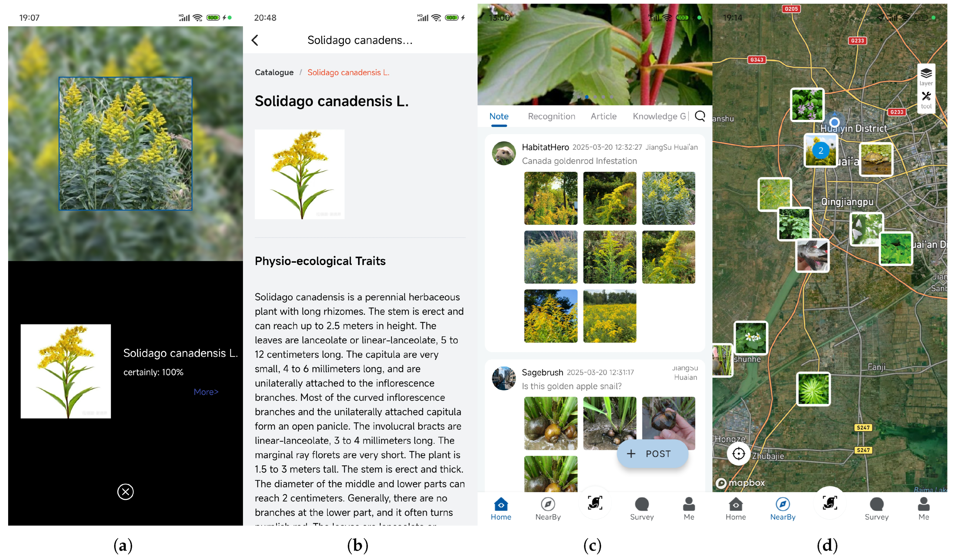This screenshot has height=560, width=953.
Task: Open HabitatHero's avatar
Action: (504, 153)
